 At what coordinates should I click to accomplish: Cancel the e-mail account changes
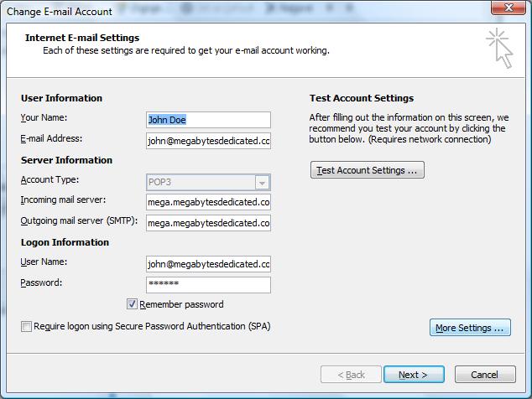tap(484, 375)
